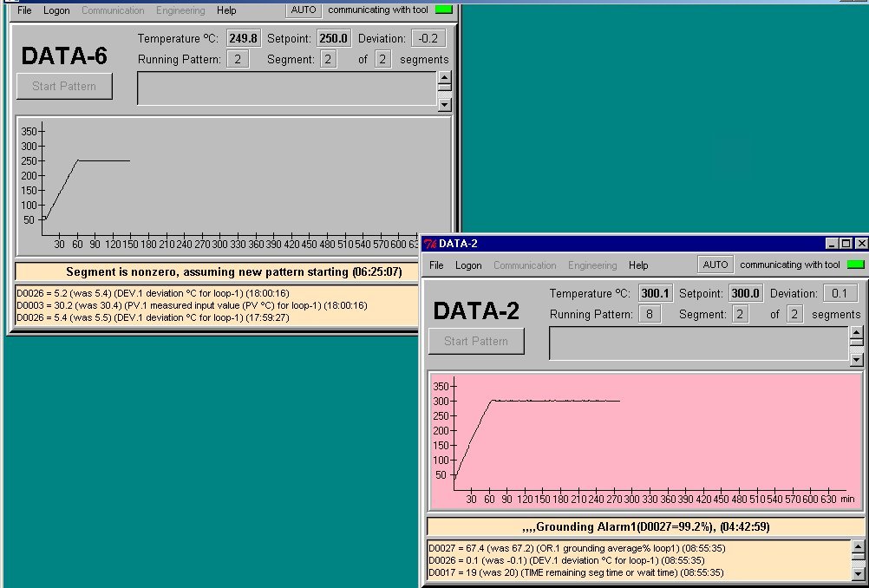The height and width of the screenshot is (588, 869).
Task: Click Setpoint value 250.0 in DATA-6
Action: pos(334,38)
